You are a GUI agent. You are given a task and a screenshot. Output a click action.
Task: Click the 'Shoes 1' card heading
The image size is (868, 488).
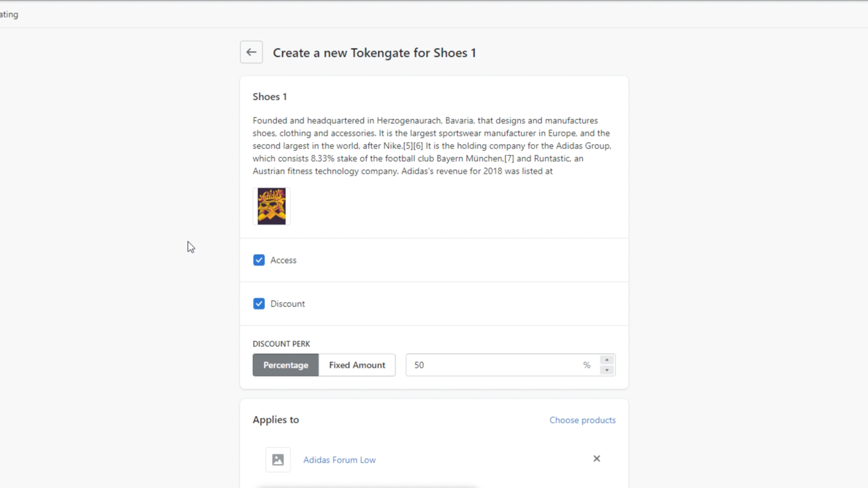tap(270, 97)
